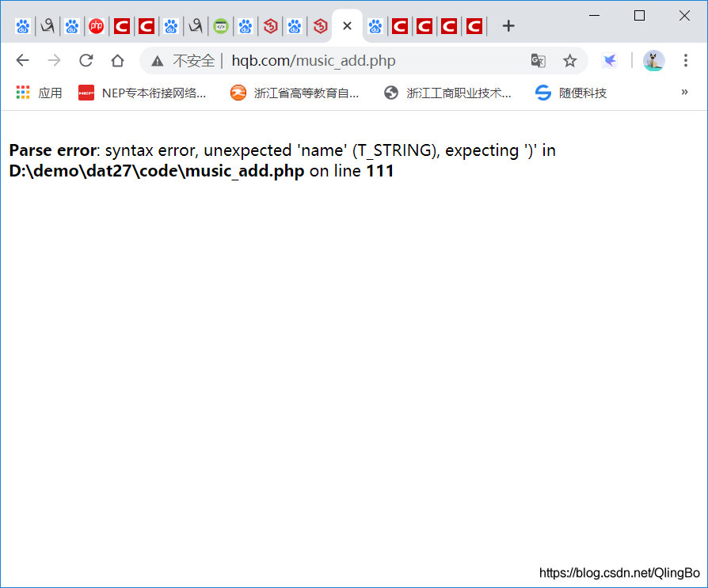Open the blue bird extension icon

pyautogui.click(x=610, y=60)
